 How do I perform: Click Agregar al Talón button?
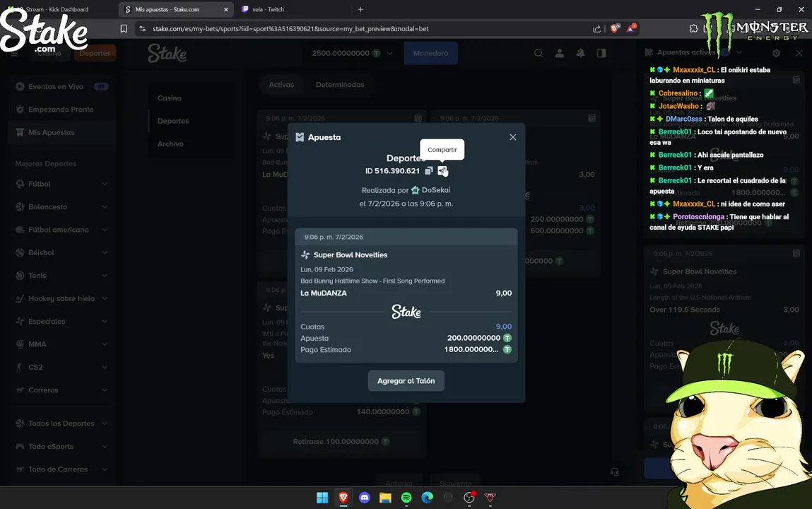pyautogui.click(x=406, y=380)
